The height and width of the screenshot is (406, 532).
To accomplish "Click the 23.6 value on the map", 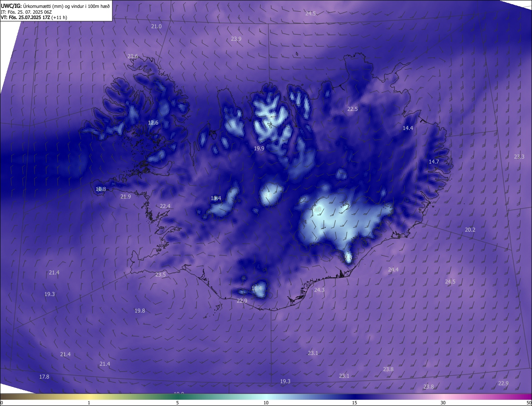I will tap(133, 56).
